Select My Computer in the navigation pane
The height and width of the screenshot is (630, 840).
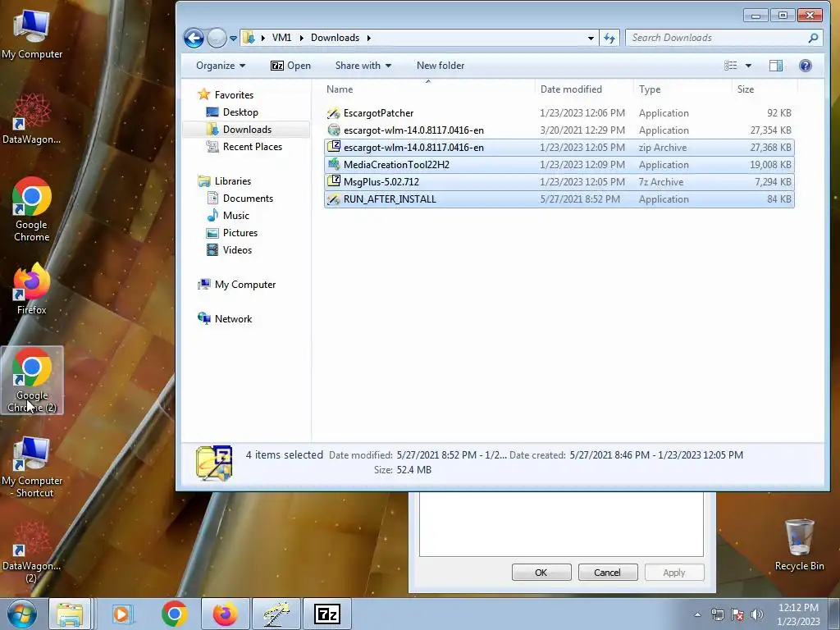click(236, 285)
